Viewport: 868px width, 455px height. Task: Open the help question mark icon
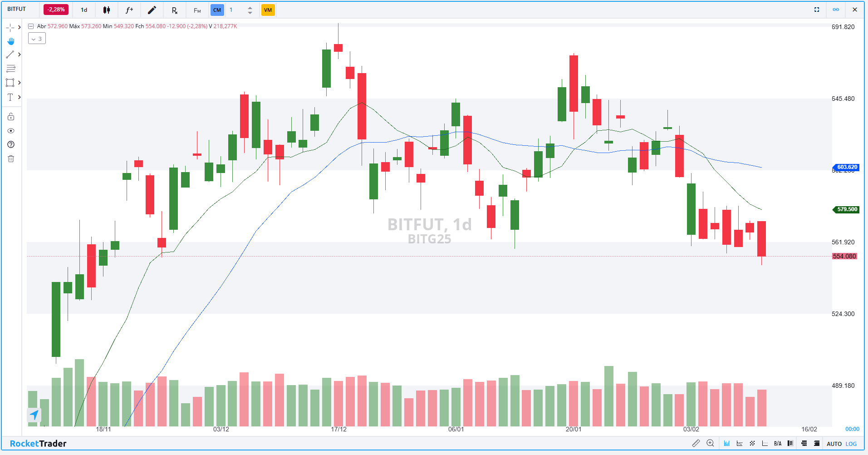pyautogui.click(x=11, y=144)
